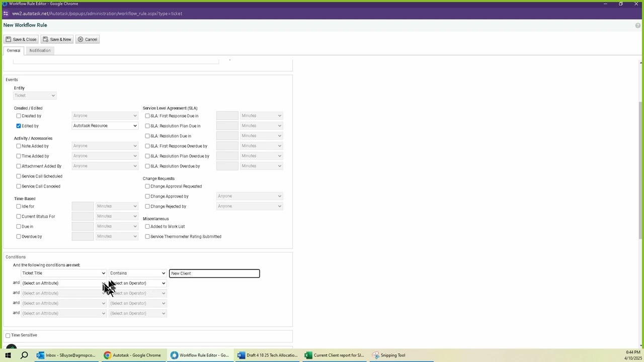Open Excel Current Client report in taskbar
Viewport: 644px width, 362px height.
coord(335,355)
